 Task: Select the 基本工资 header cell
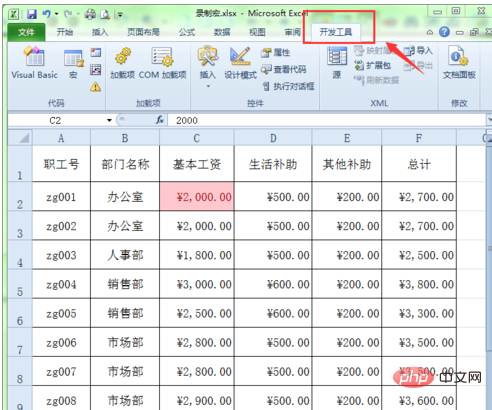[197, 164]
